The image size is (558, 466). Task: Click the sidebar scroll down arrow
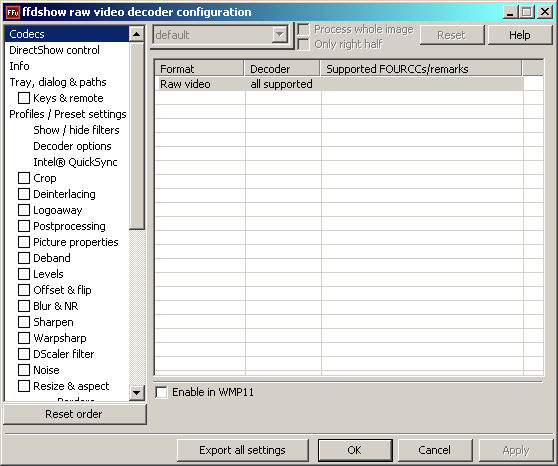tap(136, 393)
